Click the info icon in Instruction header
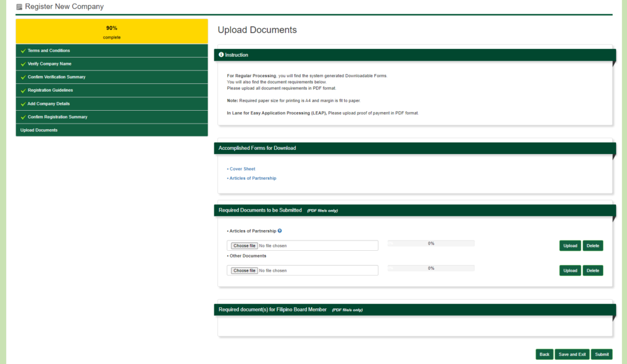The image size is (627, 364). point(221,54)
